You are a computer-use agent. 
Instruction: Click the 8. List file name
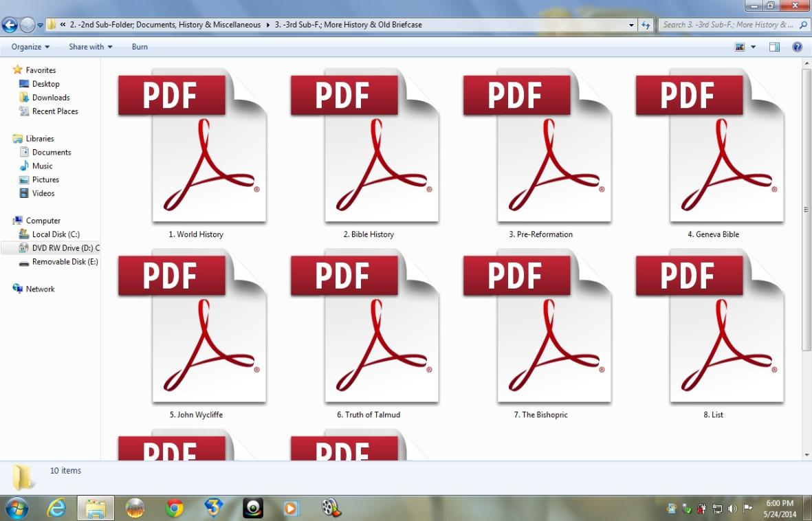click(x=713, y=415)
